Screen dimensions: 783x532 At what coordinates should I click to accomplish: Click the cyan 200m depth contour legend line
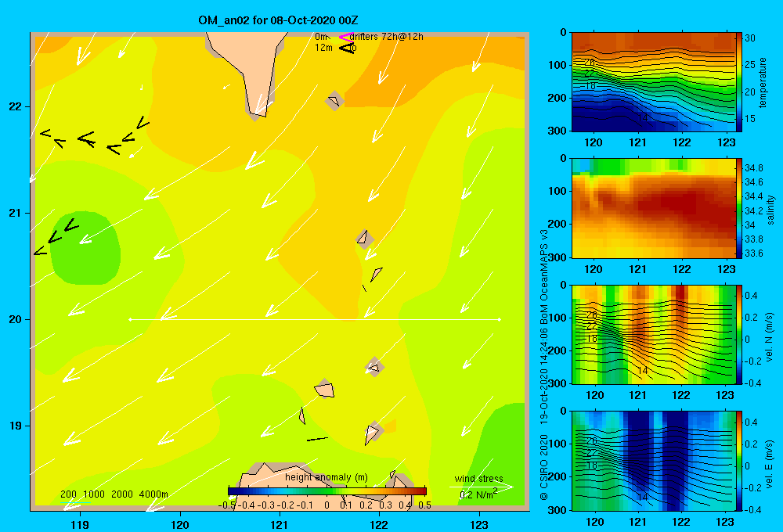tap(75, 502)
